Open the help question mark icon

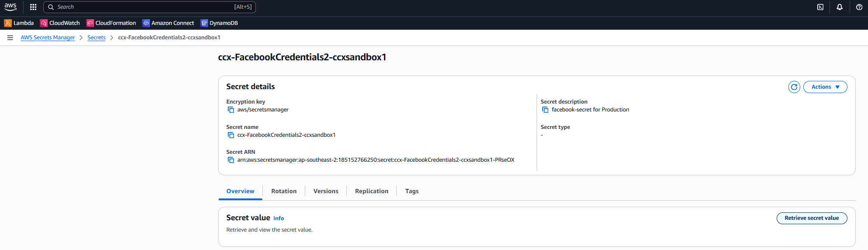[x=859, y=7]
